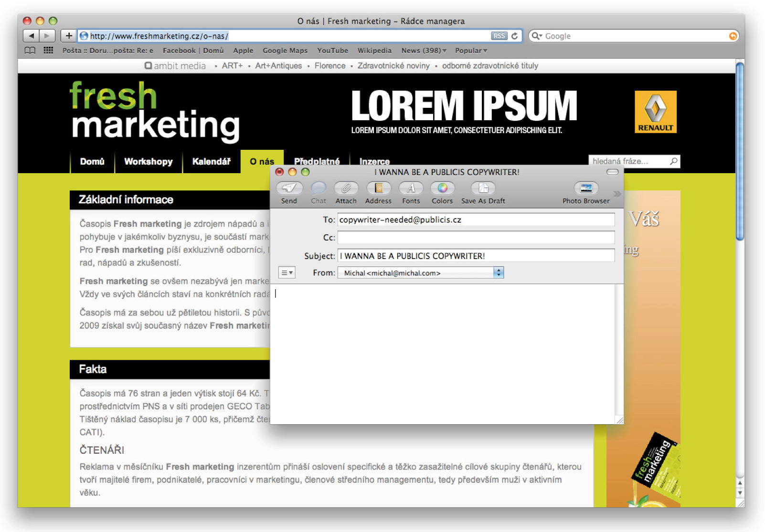Expand the News (398) bookmark menu

424,50
